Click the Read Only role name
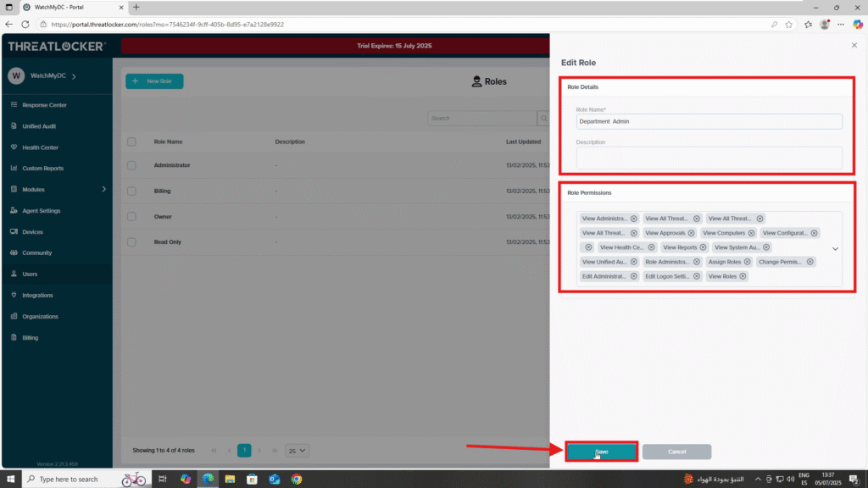868x488 pixels. pyautogui.click(x=167, y=241)
